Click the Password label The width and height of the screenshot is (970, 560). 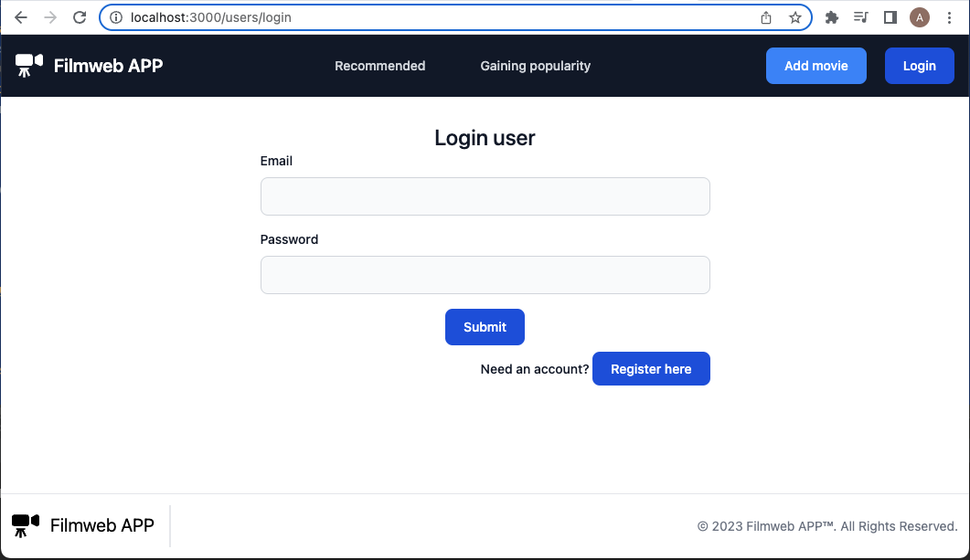(289, 239)
